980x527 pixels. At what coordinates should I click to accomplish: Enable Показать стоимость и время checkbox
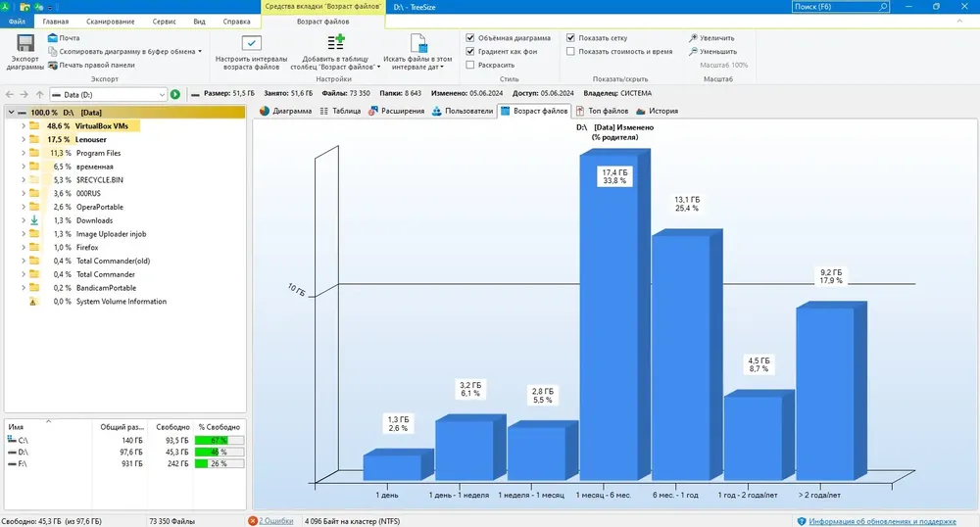click(570, 52)
